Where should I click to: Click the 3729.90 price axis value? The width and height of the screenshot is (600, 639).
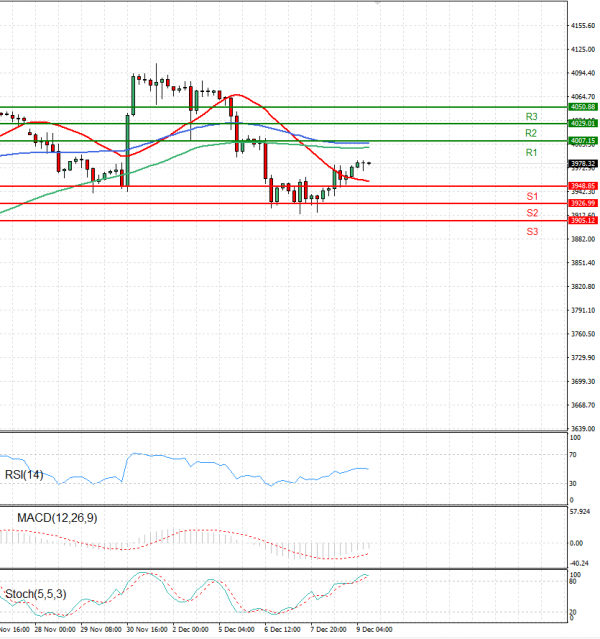pos(583,358)
